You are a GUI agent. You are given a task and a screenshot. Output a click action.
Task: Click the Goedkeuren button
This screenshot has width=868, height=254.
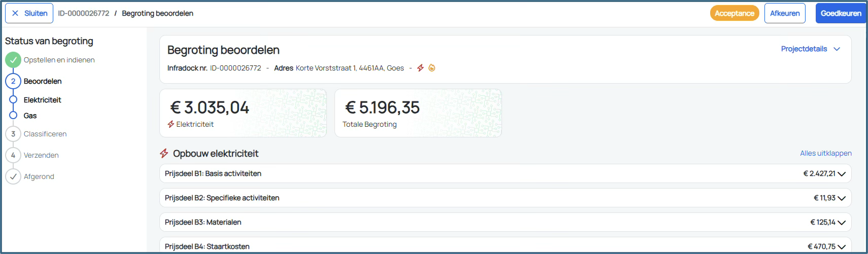841,13
